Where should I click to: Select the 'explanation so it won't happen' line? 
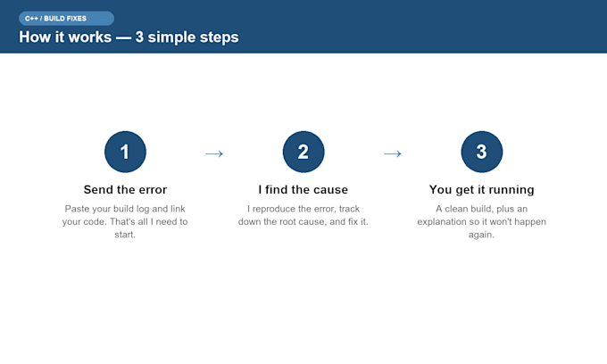pyautogui.click(x=481, y=221)
